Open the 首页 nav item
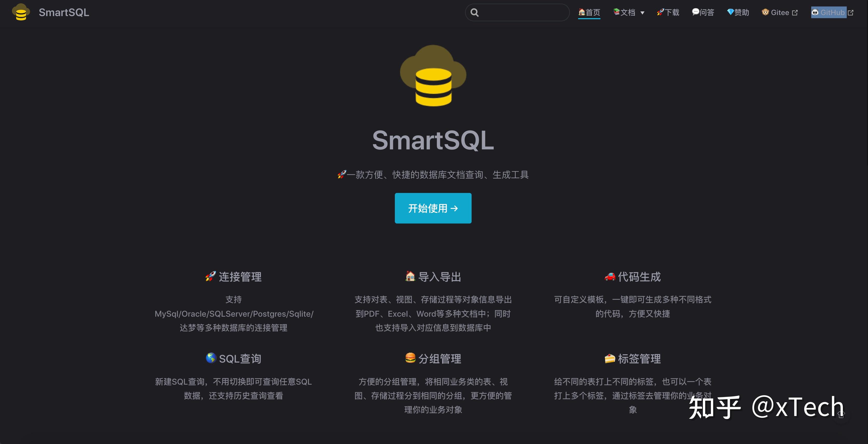This screenshot has width=868, height=444. (589, 12)
